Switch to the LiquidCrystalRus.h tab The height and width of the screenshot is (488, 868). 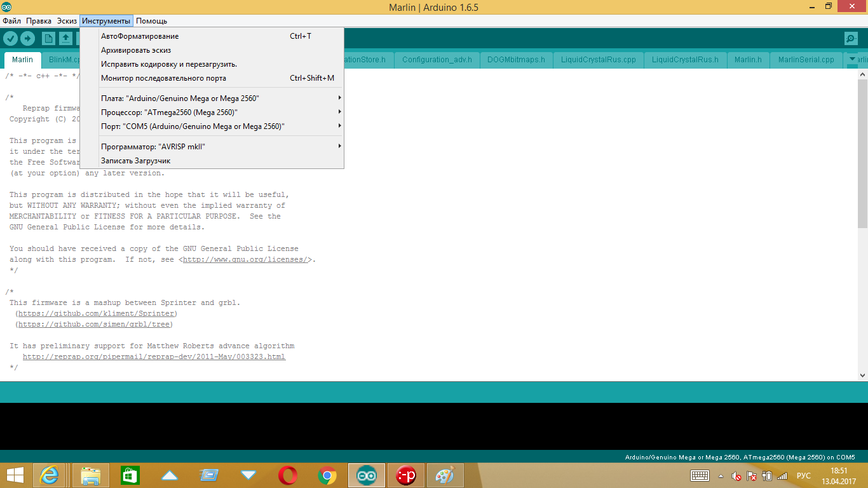tap(685, 60)
